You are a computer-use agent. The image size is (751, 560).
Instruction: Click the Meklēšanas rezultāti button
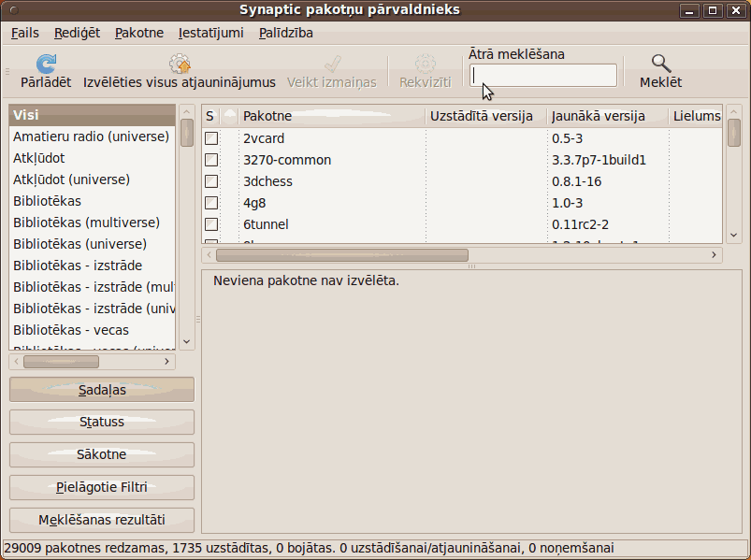(x=102, y=520)
